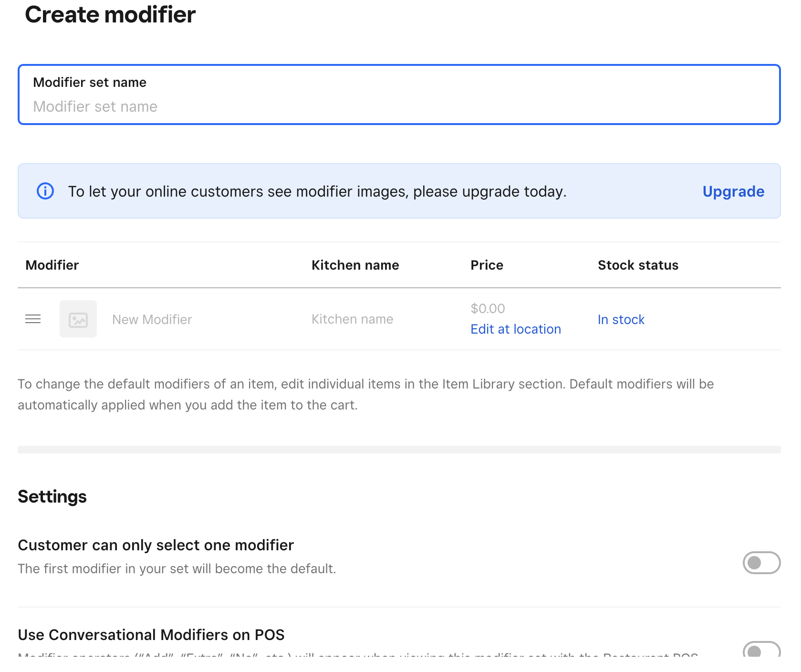Screen dimensions: 801x672
Task: Open the In stock status selector
Action: coord(621,319)
